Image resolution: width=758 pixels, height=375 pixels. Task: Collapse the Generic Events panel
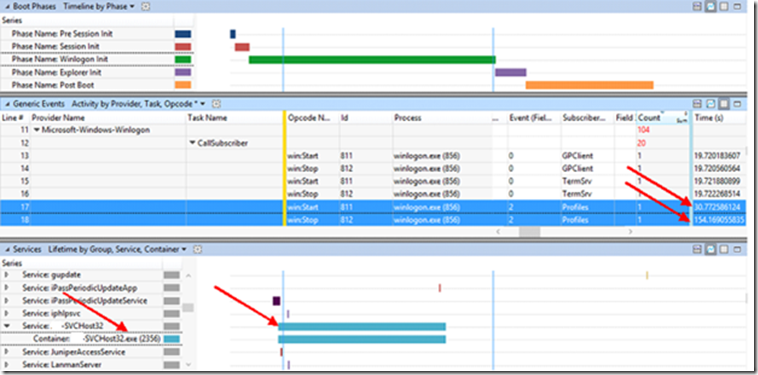click(7, 103)
